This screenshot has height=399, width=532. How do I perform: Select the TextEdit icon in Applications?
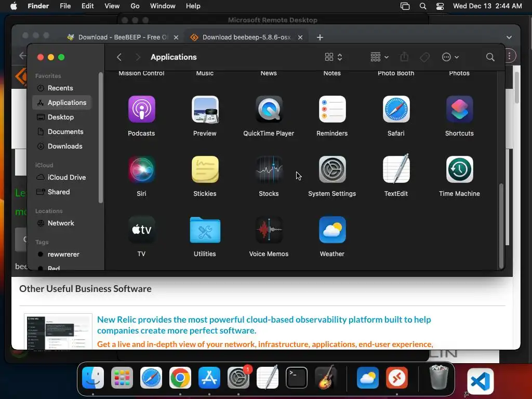[396, 169]
